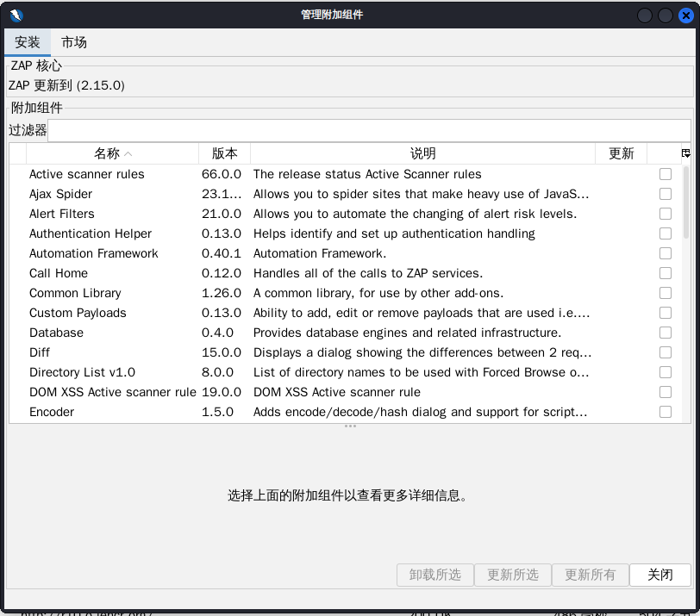
Task: Select the Common Library row name
Action: coord(75,293)
